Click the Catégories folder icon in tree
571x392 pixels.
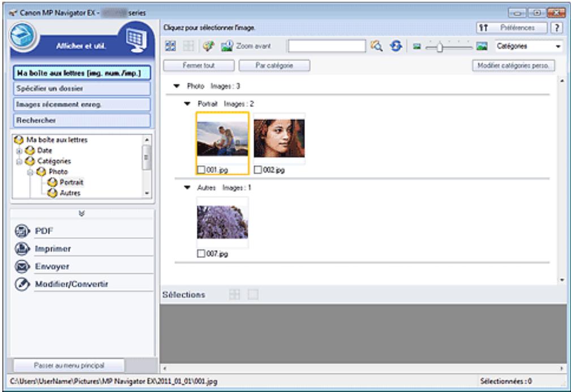[x=30, y=161]
